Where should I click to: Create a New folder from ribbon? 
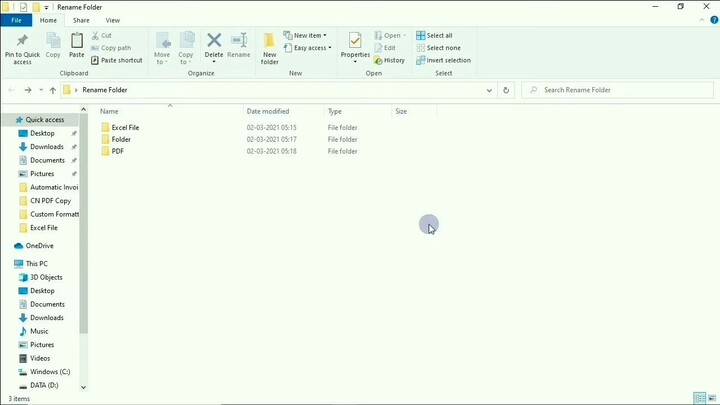coord(270,46)
